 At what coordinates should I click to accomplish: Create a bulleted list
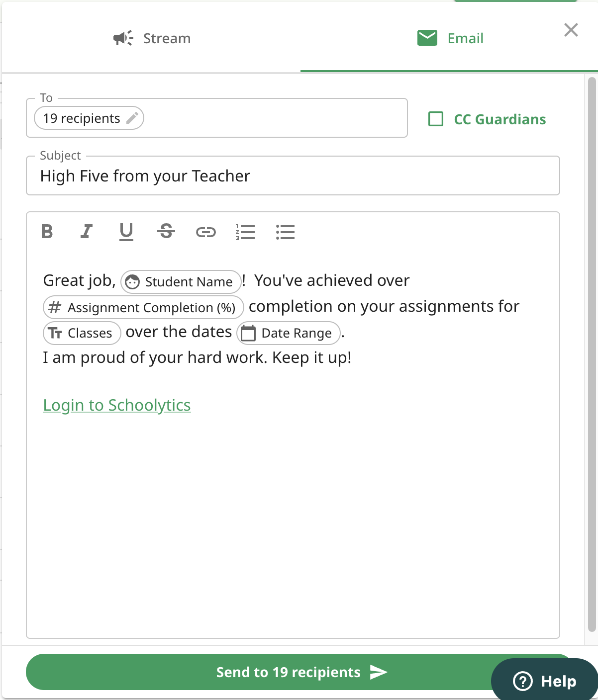[x=286, y=231]
